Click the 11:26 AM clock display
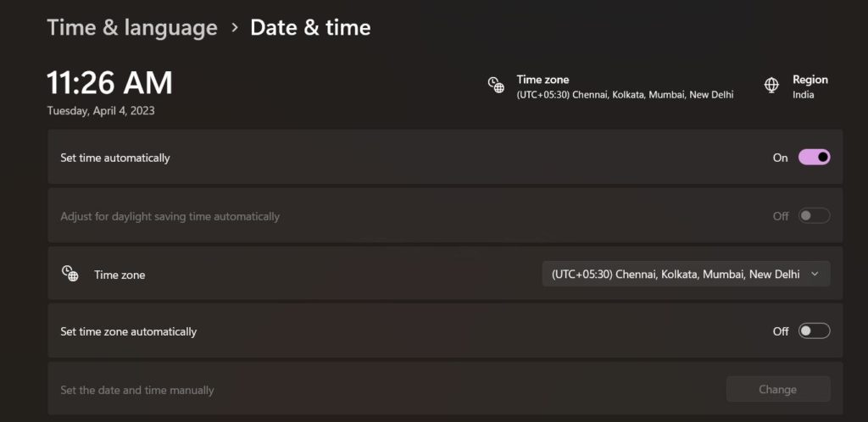This screenshot has height=422, width=868. [109, 82]
